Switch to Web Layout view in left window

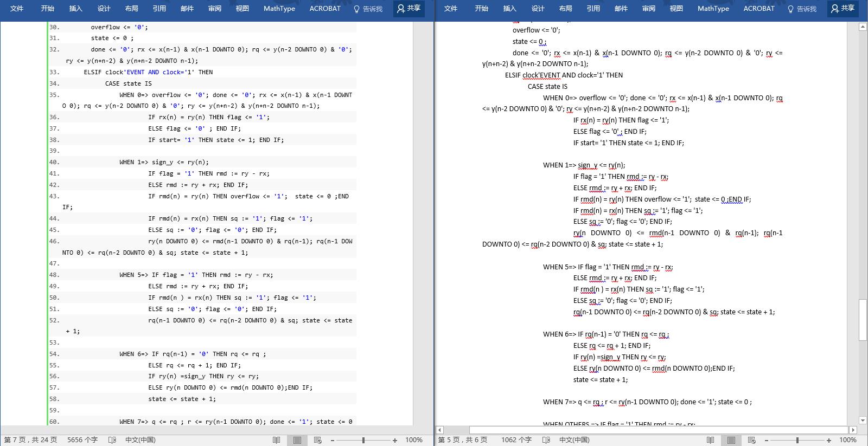(x=318, y=440)
